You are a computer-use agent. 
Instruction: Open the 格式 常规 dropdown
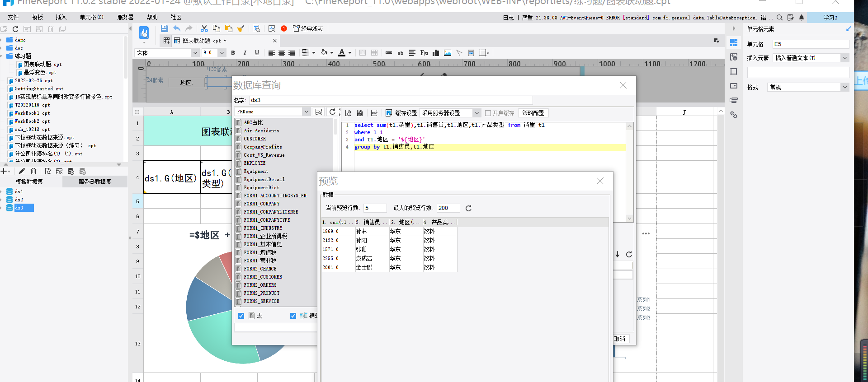point(844,87)
